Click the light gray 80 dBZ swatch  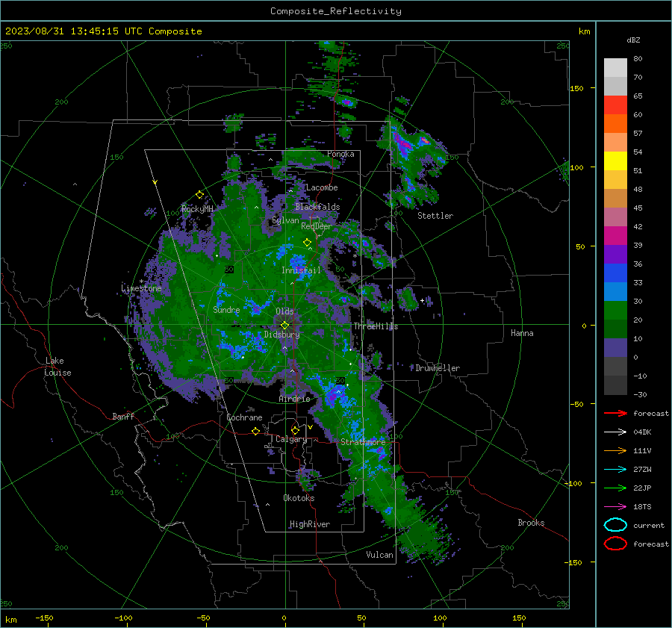click(x=615, y=67)
